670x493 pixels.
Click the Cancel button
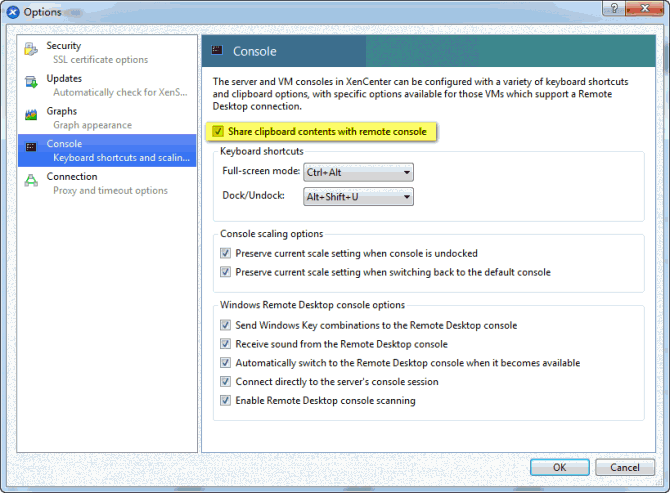(x=625, y=467)
